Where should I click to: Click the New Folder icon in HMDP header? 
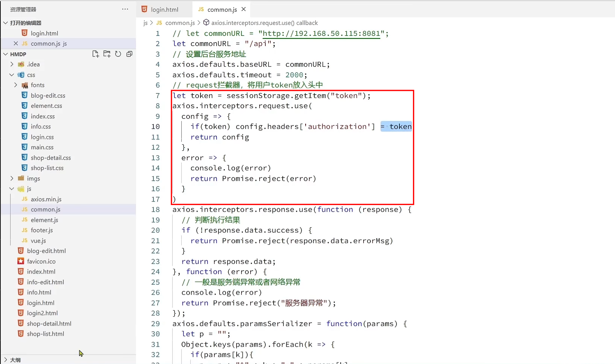[107, 54]
